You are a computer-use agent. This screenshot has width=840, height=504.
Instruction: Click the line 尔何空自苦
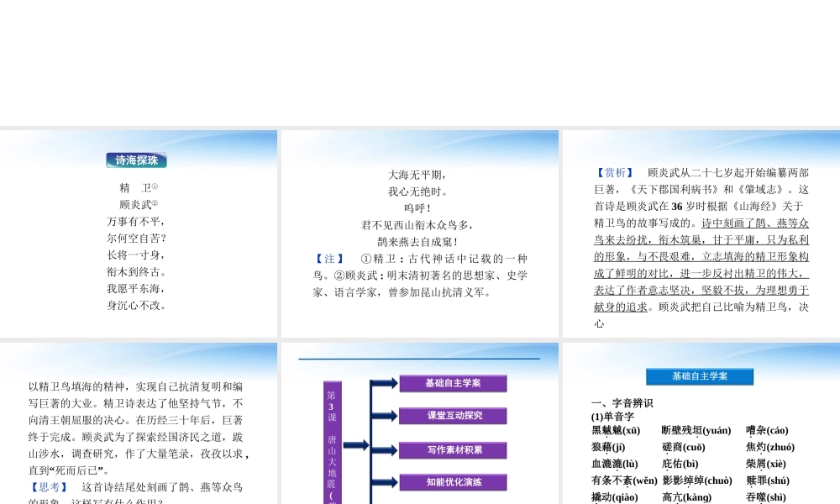coord(136,239)
